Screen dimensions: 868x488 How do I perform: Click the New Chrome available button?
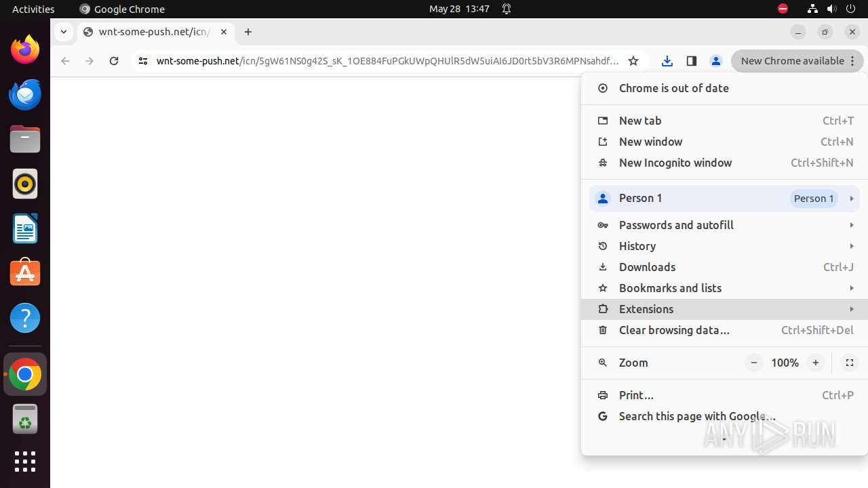click(797, 61)
